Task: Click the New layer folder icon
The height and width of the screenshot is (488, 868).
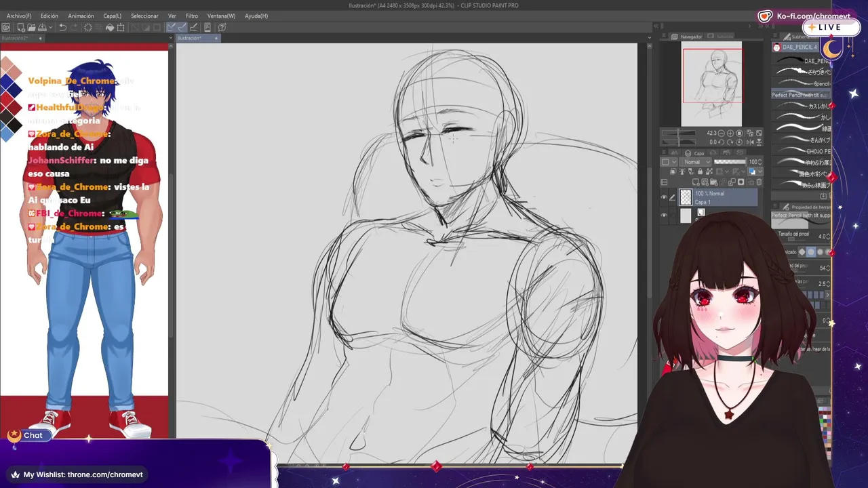Action: 713,182
